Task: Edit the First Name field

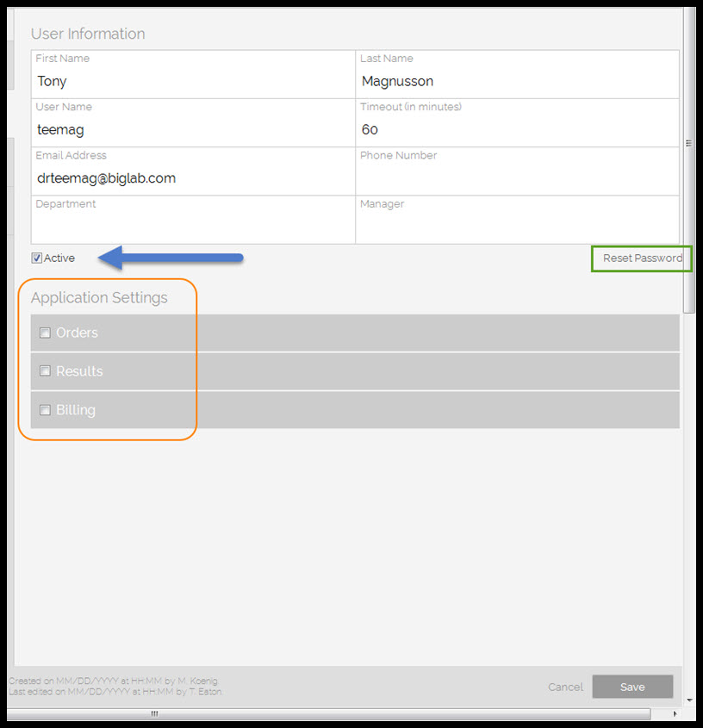Action: [193, 82]
